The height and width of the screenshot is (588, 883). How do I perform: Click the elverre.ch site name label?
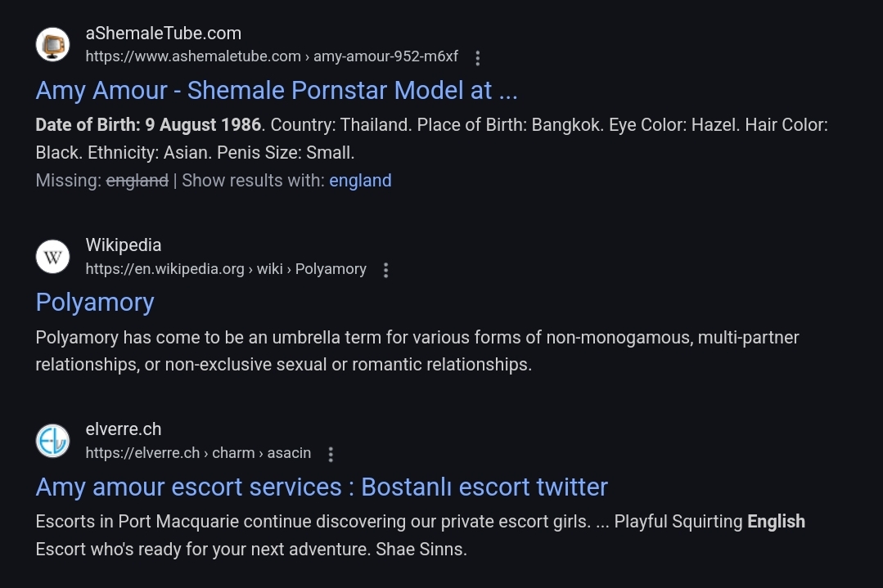[x=124, y=429]
